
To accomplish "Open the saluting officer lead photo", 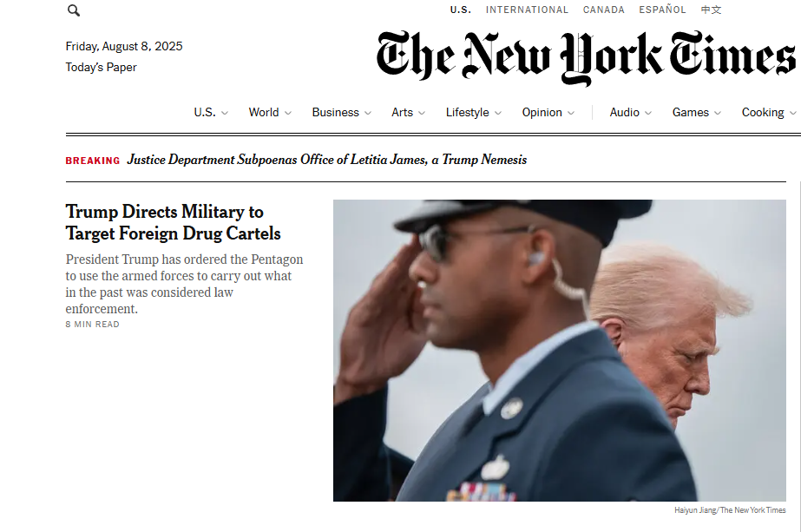I will (x=560, y=350).
